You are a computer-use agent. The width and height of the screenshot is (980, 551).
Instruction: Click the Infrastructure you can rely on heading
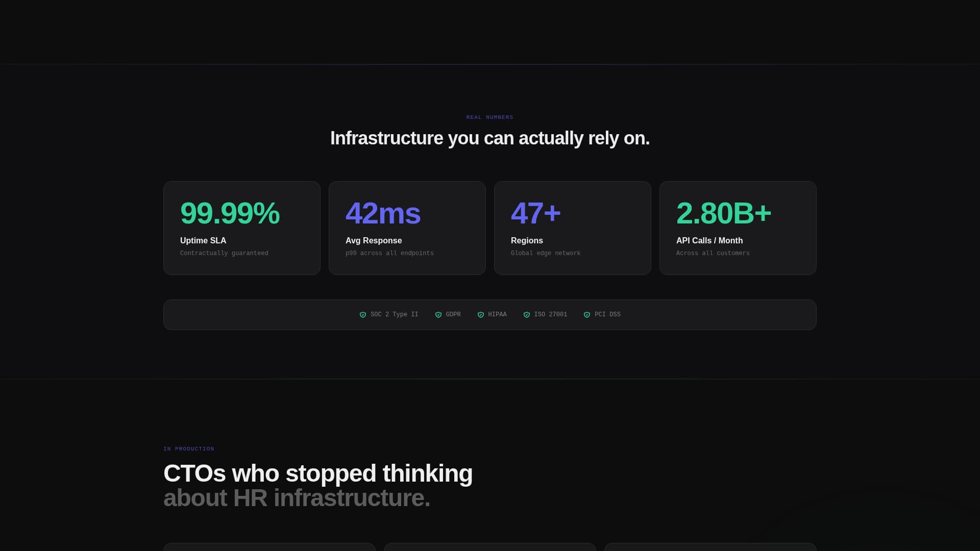coord(490,138)
